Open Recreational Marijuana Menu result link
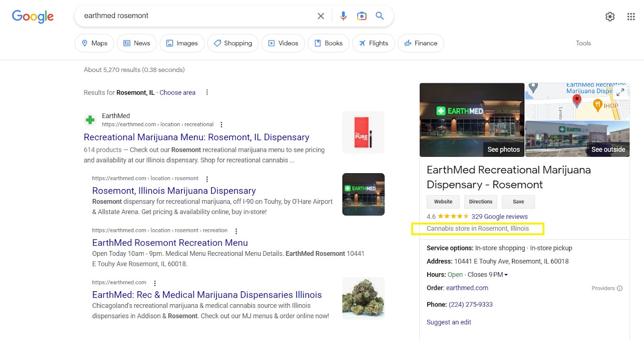 [196, 137]
